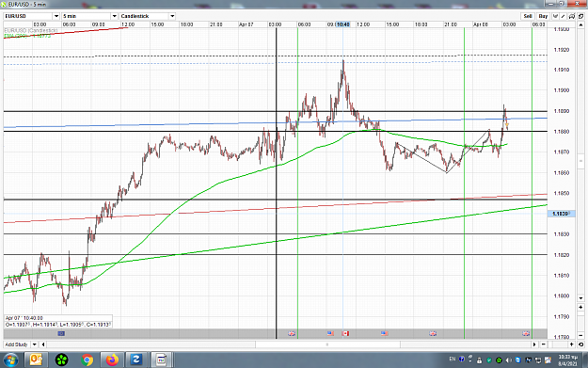
Task: Open the green flower ICQ taskbar icon
Action: click(61, 360)
